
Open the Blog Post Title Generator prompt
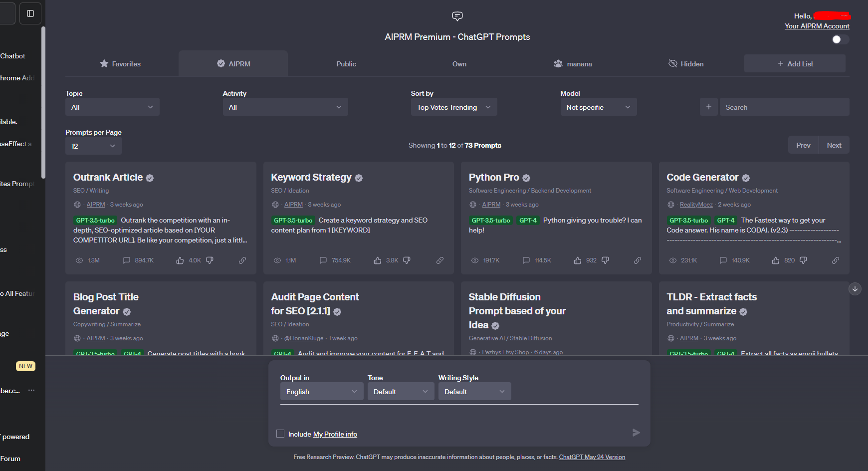pos(106,304)
